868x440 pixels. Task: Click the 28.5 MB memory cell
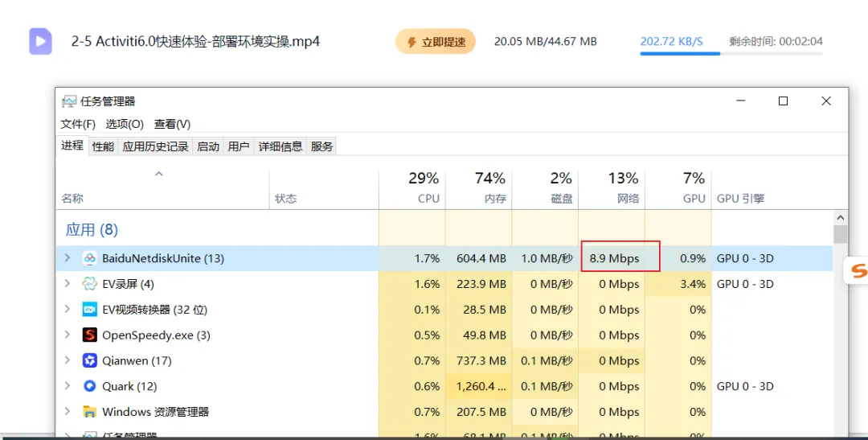[479, 309]
